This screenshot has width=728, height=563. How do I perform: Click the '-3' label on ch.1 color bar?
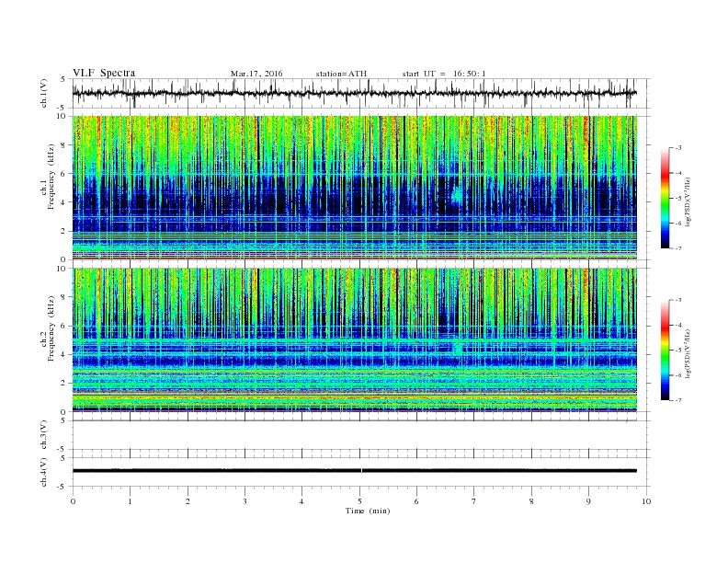tap(678, 148)
